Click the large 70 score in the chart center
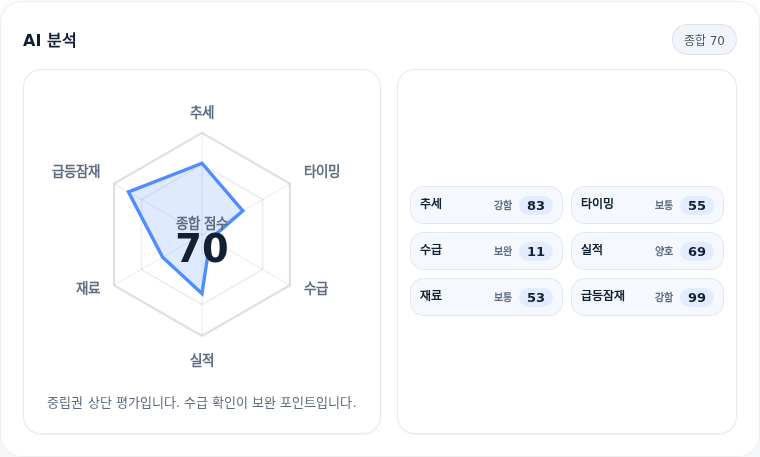This screenshot has height=457, width=760. (202, 248)
